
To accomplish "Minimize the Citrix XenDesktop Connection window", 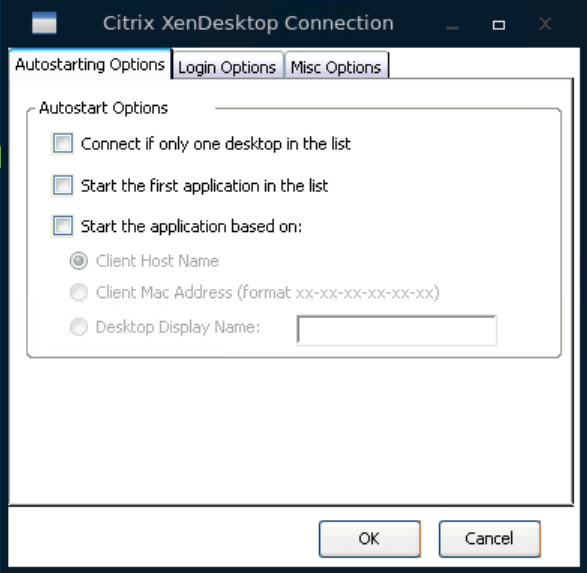I will tap(452, 25).
